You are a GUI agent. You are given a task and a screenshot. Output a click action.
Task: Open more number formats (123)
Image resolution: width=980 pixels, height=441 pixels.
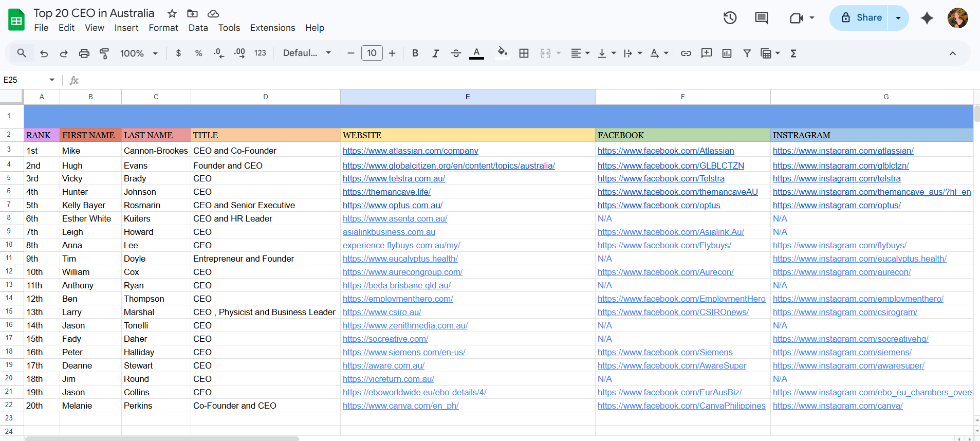tap(260, 53)
